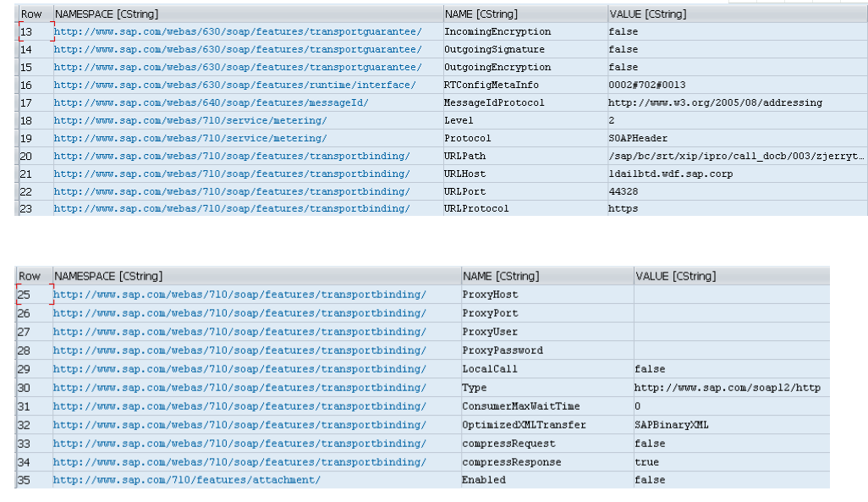868x502 pixels.
Task: Select the URLHost value ldailbtd.wdf.sap.corp
Action: 670,174
